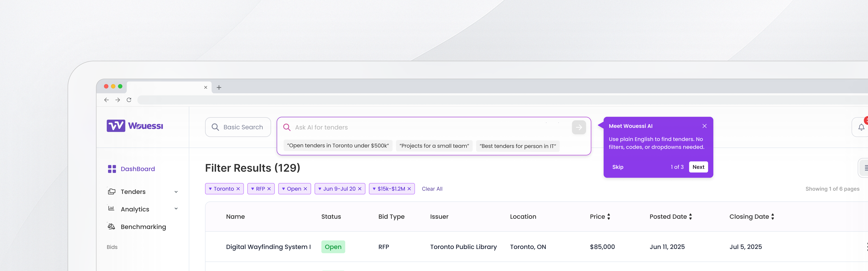Remove the RFP filter chip
Screen dimensions: 868x271
(x=269, y=189)
